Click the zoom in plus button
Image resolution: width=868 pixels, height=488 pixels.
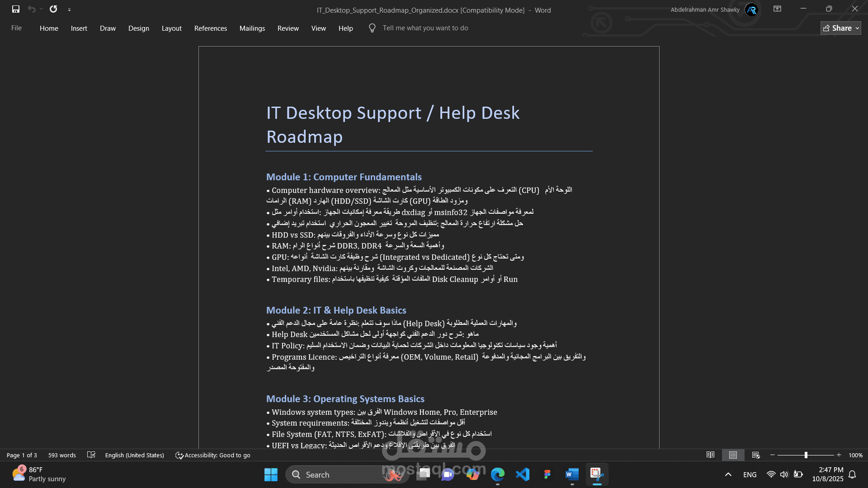[839, 455]
